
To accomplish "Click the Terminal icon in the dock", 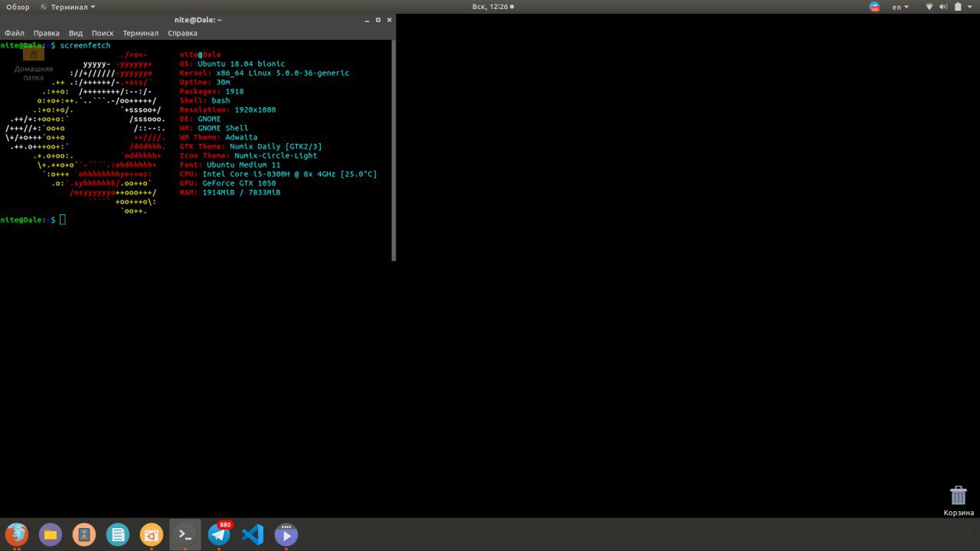I will click(x=185, y=534).
